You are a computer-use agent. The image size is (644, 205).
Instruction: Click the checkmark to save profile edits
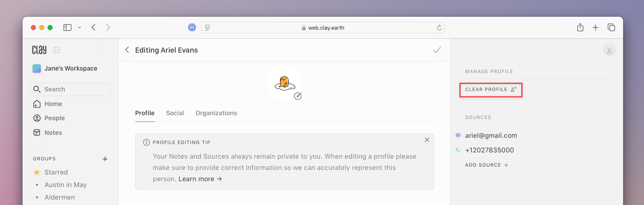(x=437, y=50)
